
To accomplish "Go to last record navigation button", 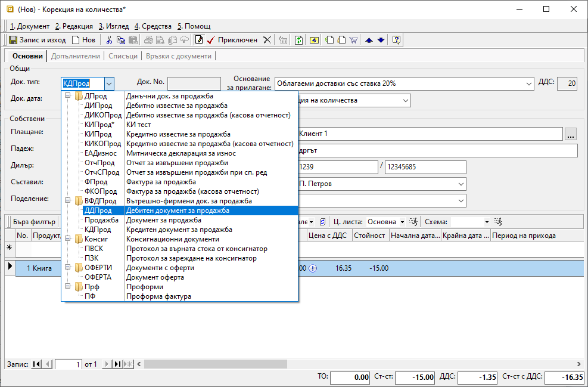I will [117, 364].
